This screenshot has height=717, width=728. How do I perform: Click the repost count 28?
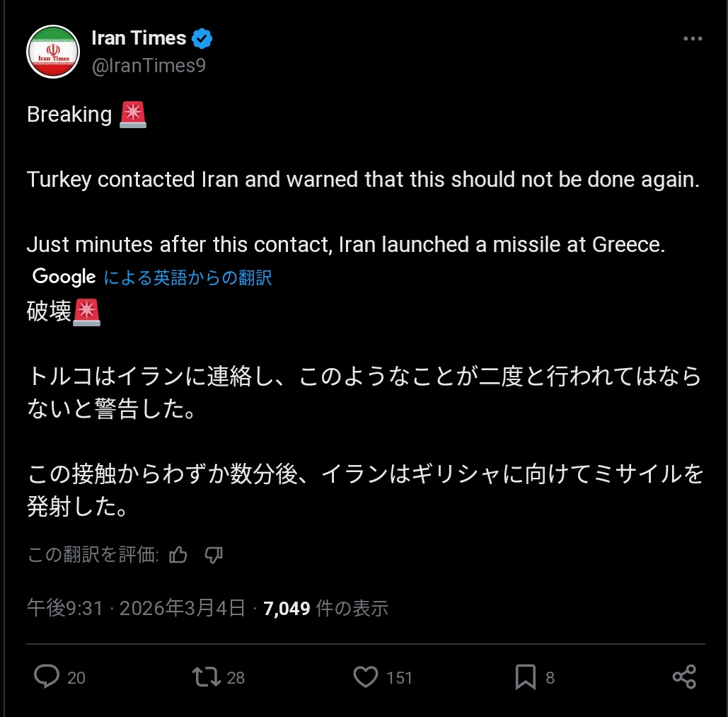tap(236, 678)
